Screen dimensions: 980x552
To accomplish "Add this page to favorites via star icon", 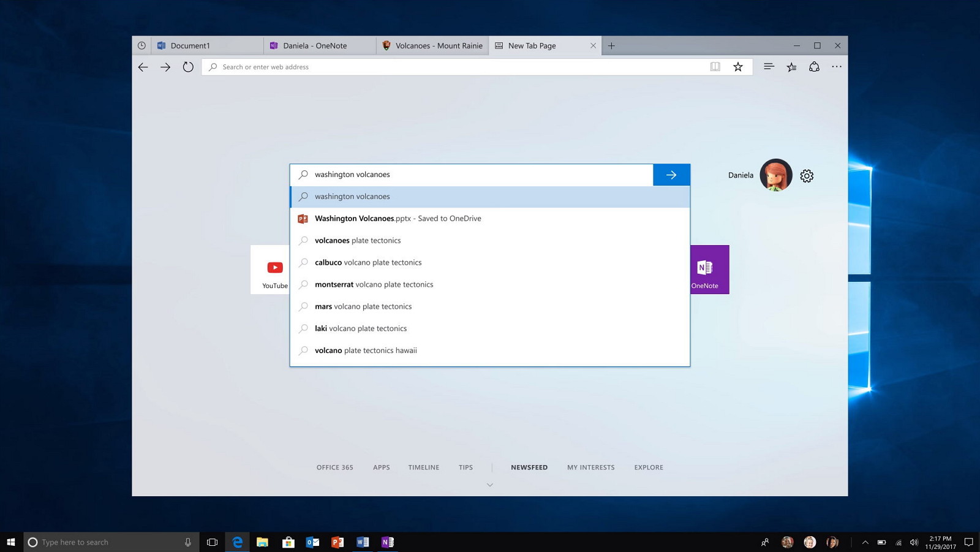I will tap(738, 67).
